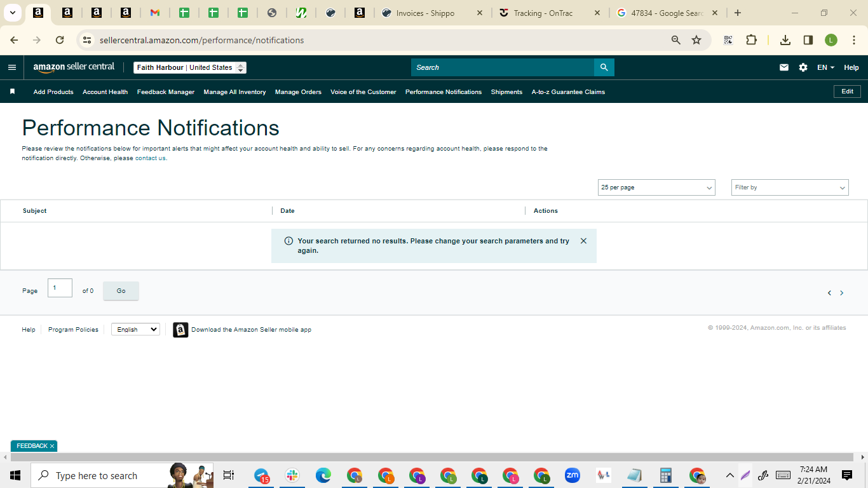Viewport: 868px width, 488px height.
Task: Open A-to-z Guarantee Claims
Action: (x=568, y=91)
